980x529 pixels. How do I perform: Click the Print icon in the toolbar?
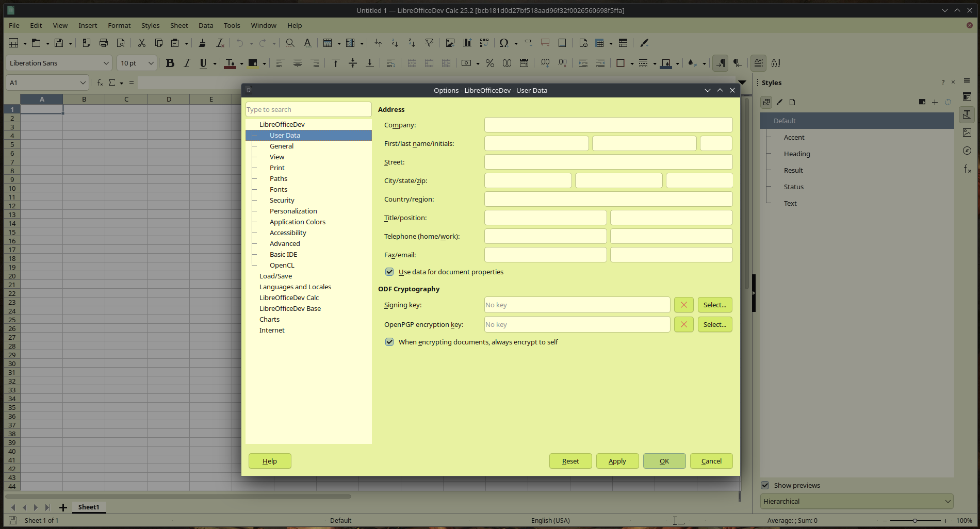click(x=104, y=43)
